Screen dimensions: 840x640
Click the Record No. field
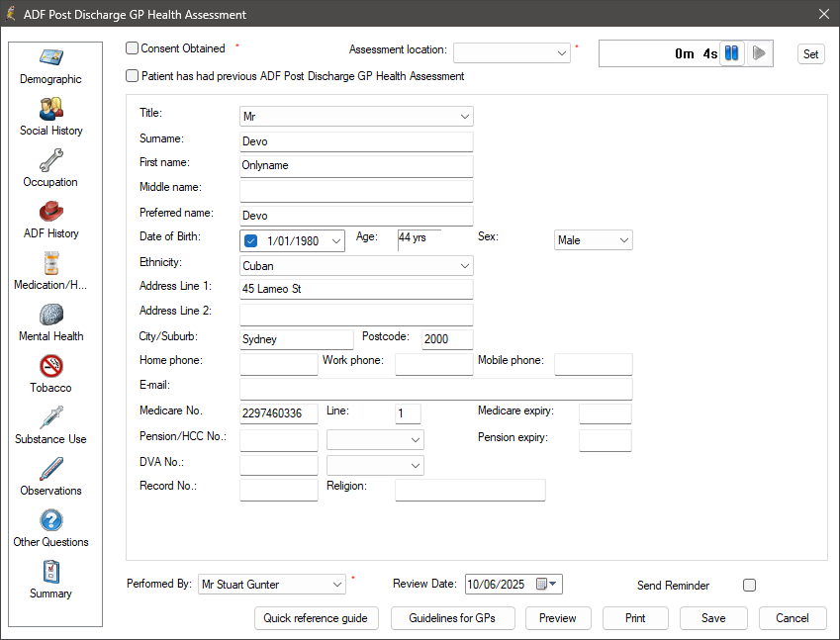pos(279,490)
